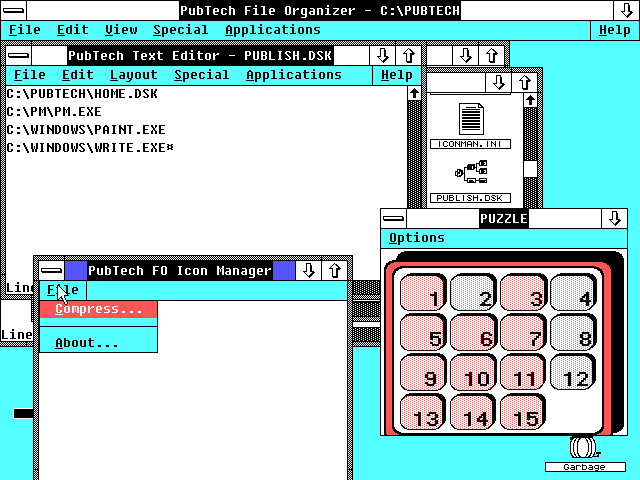Viewport: 640px width, 480px height.
Task: Click puzzle tile 4
Action: [x=573, y=293]
